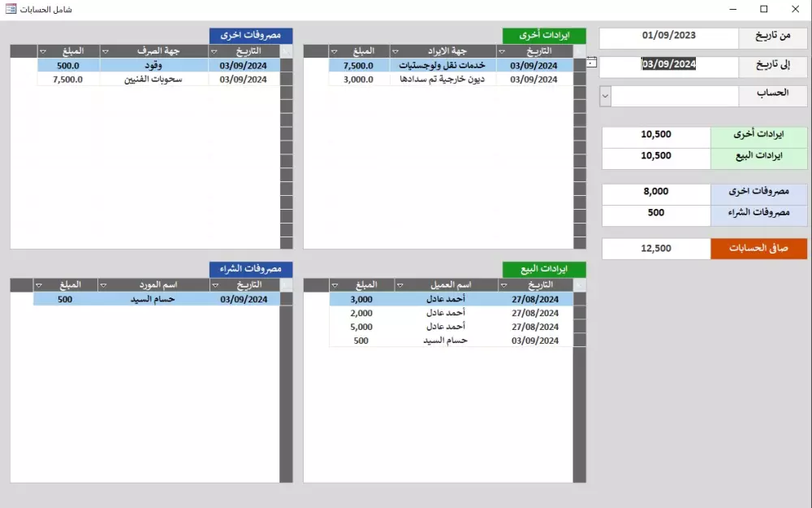The image size is (812, 508).
Task: Click the مصروفات اخرى total showing 8,000
Action: tap(656, 194)
